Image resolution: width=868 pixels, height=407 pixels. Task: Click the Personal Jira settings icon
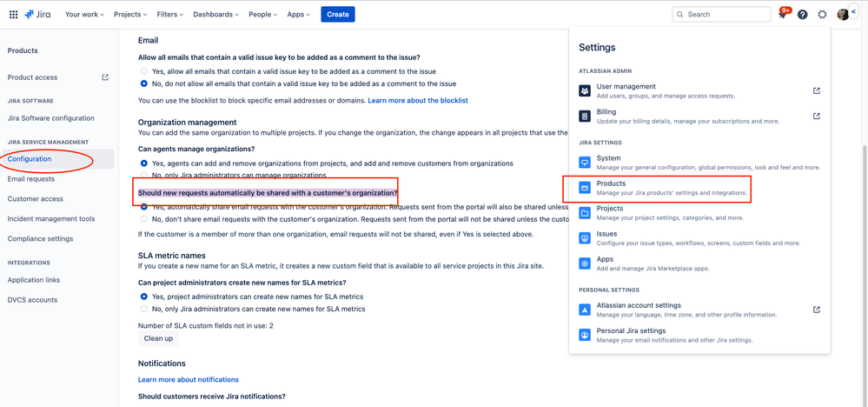[x=585, y=335]
